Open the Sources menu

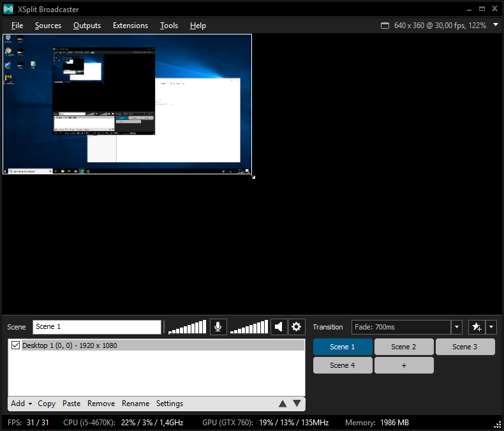[x=48, y=26]
